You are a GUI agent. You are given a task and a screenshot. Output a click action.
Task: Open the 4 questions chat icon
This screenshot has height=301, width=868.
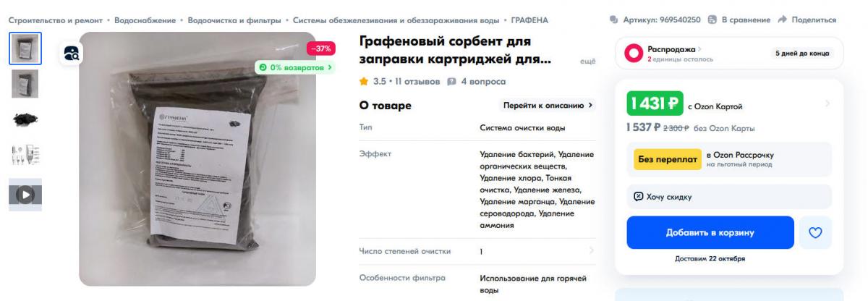(x=451, y=82)
